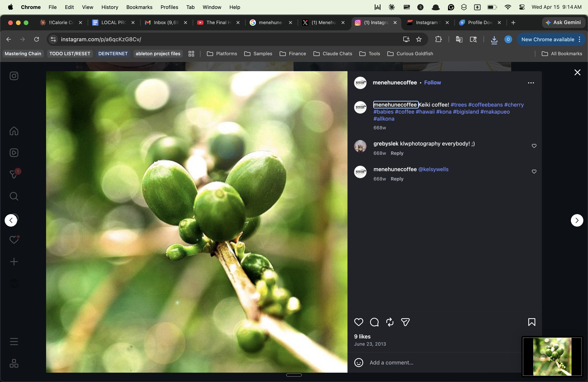Repost using the circular arrows icon
The height and width of the screenshot is (382, 588).
pos(390,322)
